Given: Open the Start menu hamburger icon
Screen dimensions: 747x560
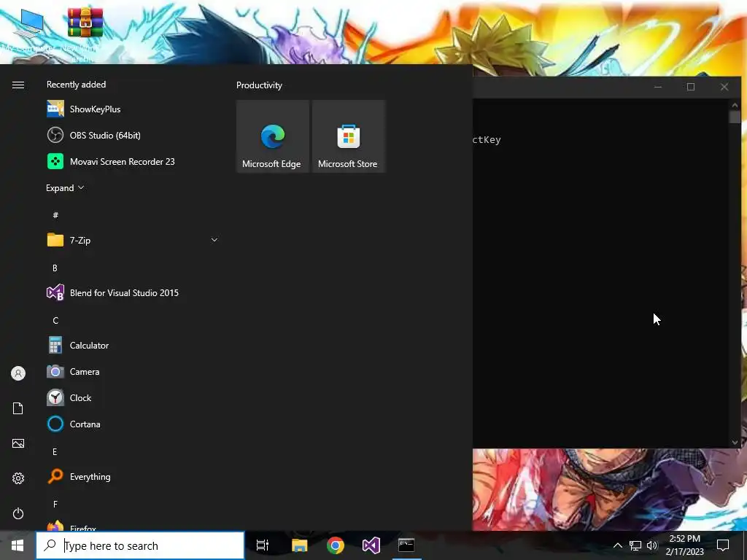Looking at the screenshot, I should click(x=18, y=85).
